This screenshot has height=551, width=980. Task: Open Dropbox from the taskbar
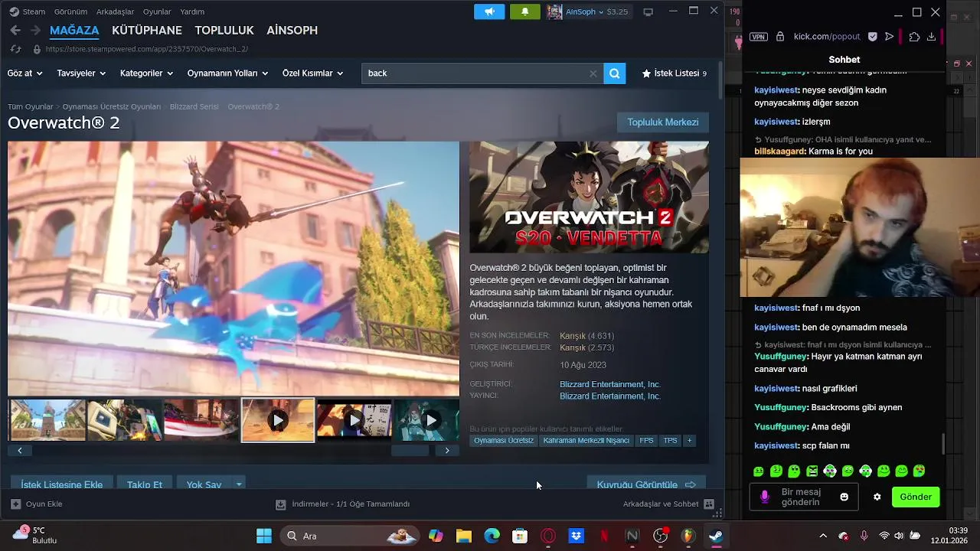click(577, 536)
